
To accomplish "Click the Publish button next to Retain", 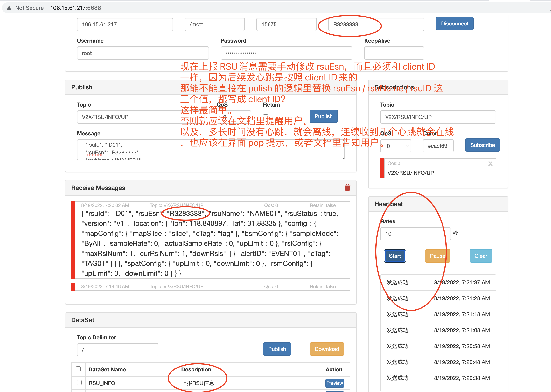I will click(323, 116).
